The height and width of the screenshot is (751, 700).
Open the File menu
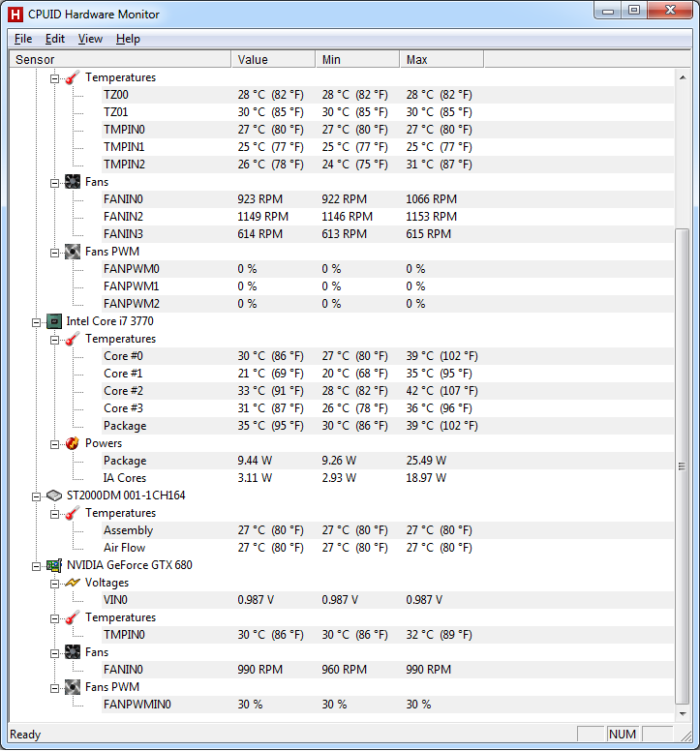(23, 39)
